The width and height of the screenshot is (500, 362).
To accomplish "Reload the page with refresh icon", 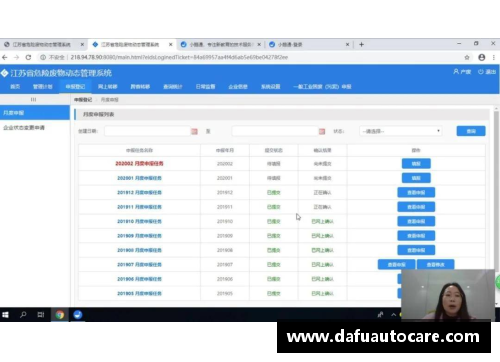I will click(x=28, y=57).
